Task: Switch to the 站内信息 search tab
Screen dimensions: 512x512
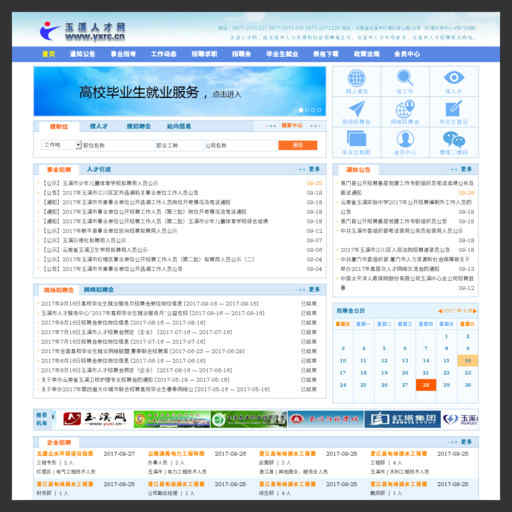Action: [x=179, y=126]
